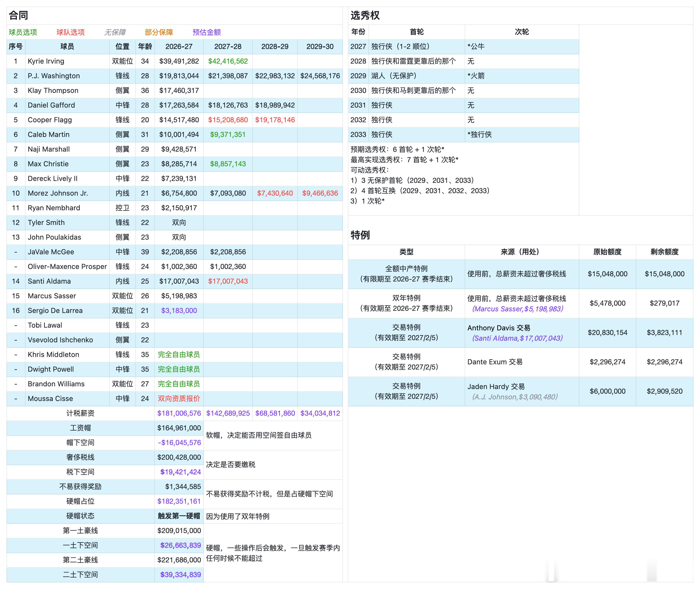
Task: Click the green 球员选项 legend label
Action: pos(23,32)
